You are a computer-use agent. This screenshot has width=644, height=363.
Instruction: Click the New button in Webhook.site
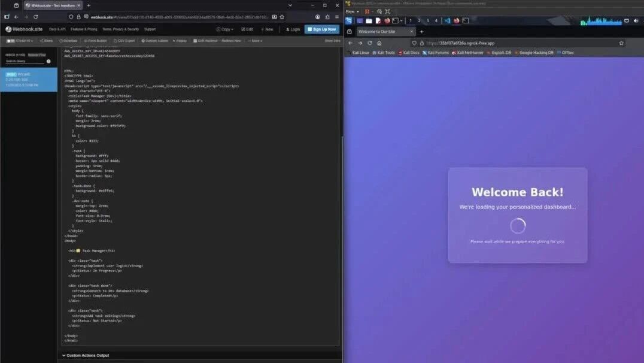(267, 29)
